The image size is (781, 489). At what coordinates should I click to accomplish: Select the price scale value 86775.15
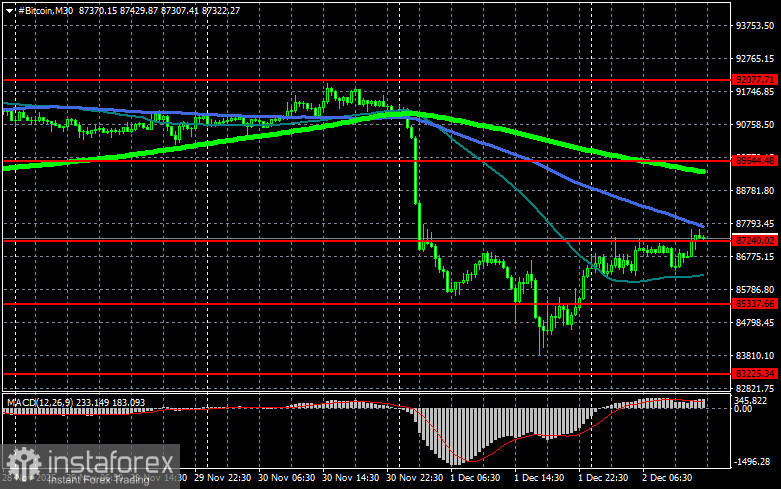pos(755,256)
